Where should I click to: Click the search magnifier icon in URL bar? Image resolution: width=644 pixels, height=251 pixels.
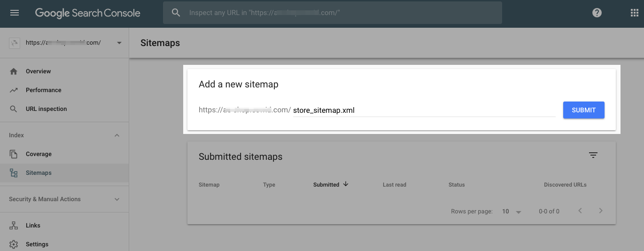point(176,13)
